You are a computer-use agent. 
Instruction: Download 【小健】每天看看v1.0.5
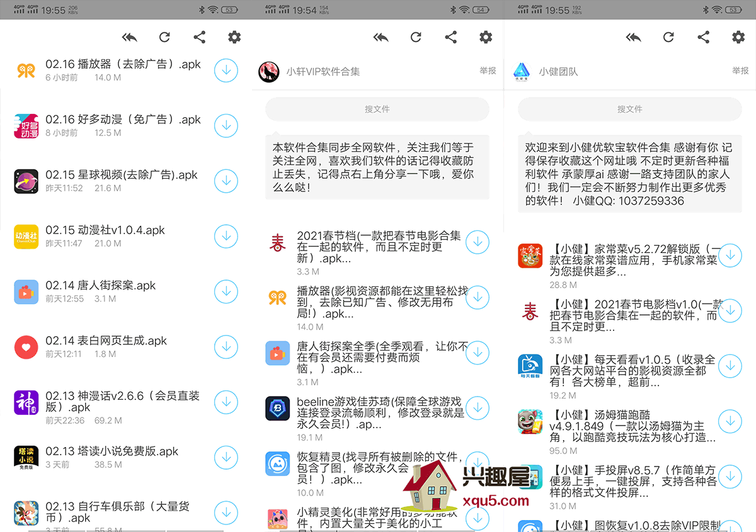[730, 366]
